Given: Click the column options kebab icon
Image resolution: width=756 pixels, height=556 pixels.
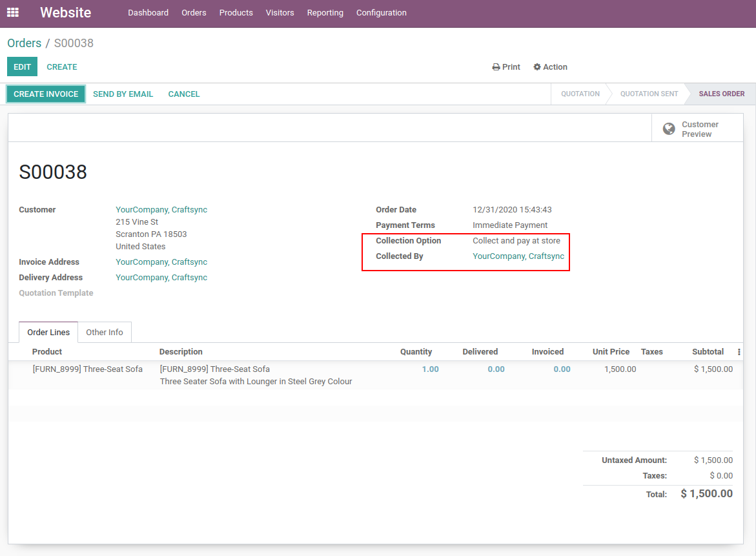Looking at the screenshot, I should [x=739, y=352].
